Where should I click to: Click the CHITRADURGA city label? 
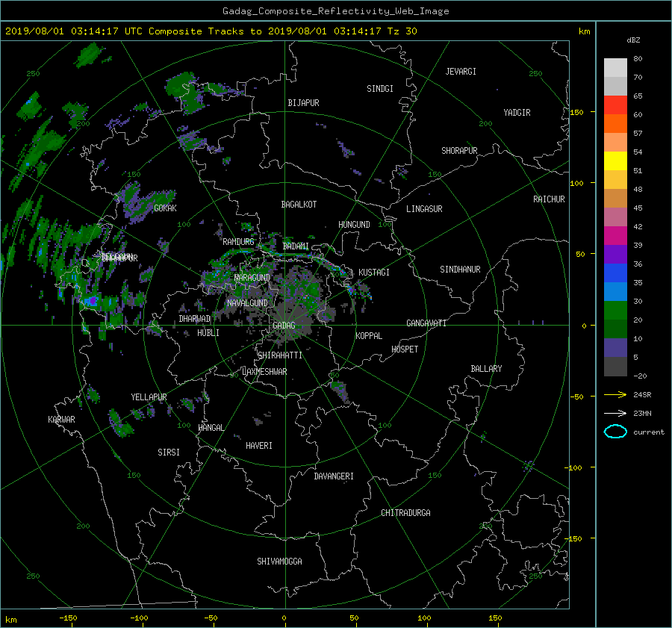pos(405,513)
